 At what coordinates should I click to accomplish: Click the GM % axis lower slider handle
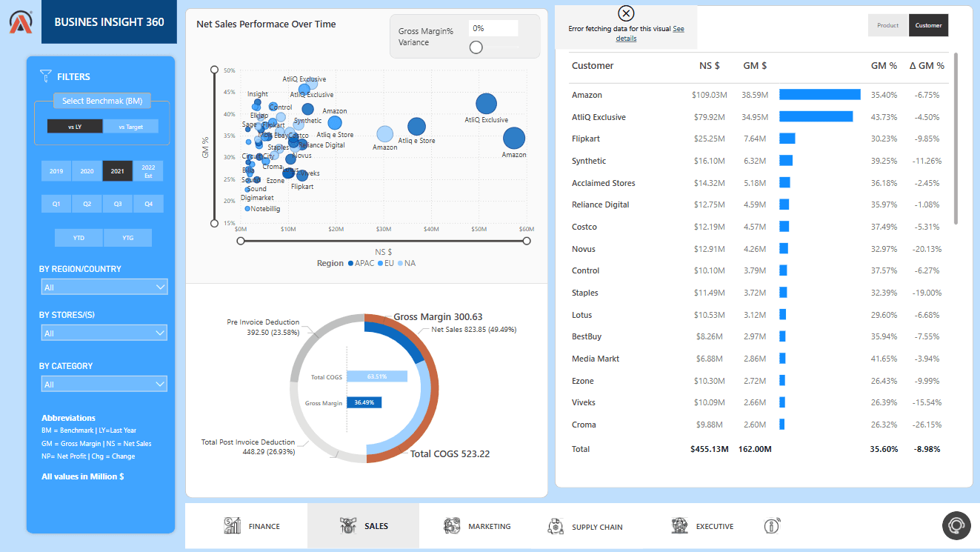point(215,223)
